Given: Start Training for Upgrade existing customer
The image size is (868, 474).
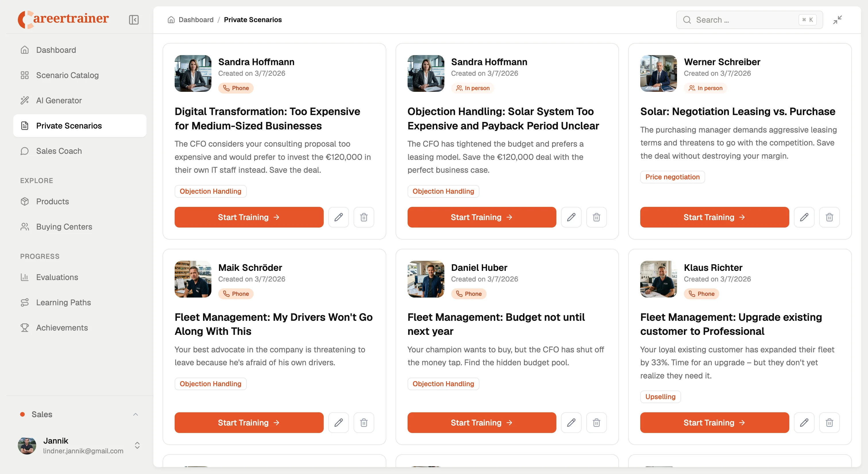Looking at the screenshot, I should coord(714,422).
